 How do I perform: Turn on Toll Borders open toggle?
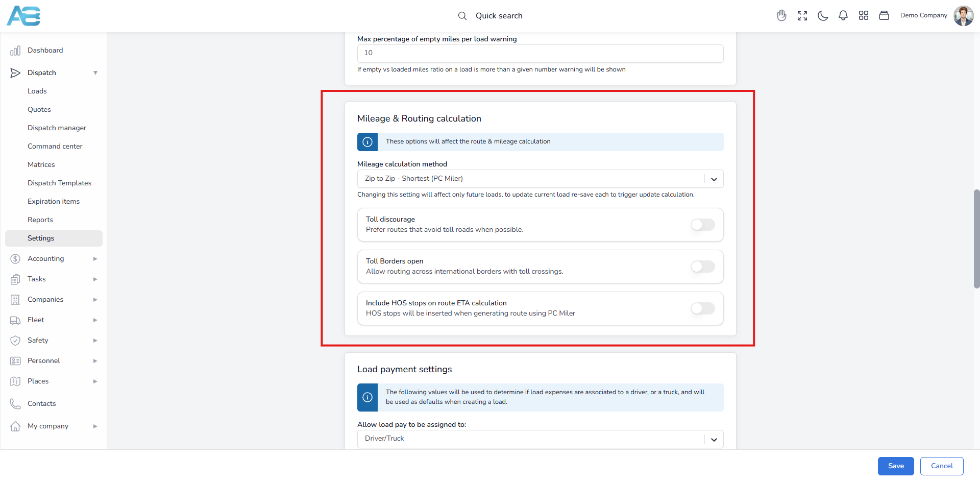702,267
